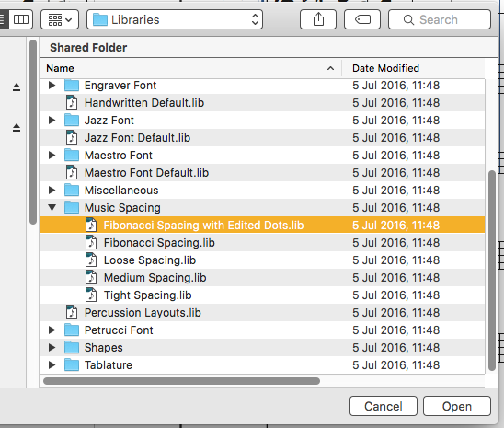Collapse the Music Spacing folder
Screen dimensions: 504x428
click(x=52, y=208)
